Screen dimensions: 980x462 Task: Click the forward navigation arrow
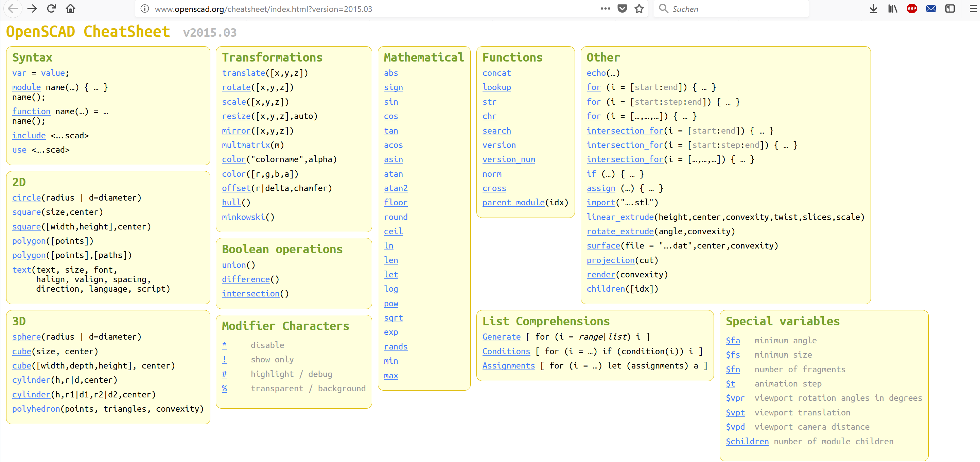click(32, 8)
